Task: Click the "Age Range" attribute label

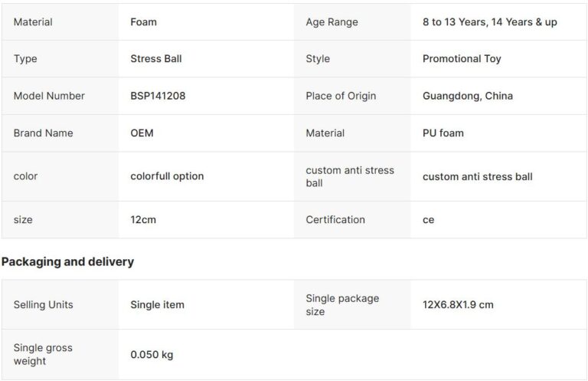Action: point(332,22)
